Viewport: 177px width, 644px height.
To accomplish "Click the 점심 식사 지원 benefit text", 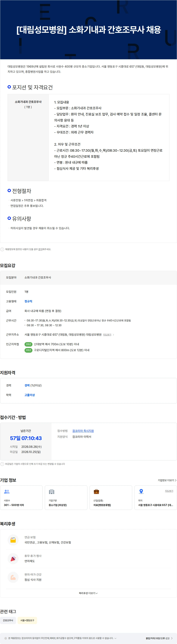I will click(33, 580).
